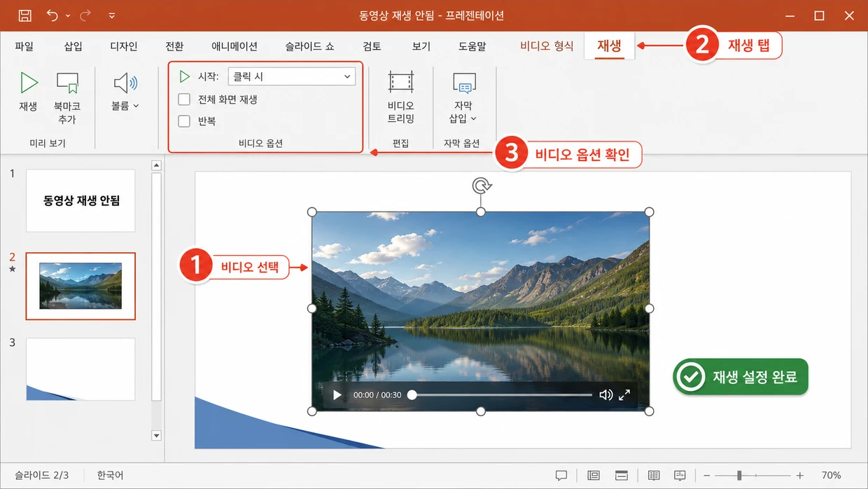Open the 애니메이션 tab
Viewport: 868px width, 489px height.
coord(234,46)
